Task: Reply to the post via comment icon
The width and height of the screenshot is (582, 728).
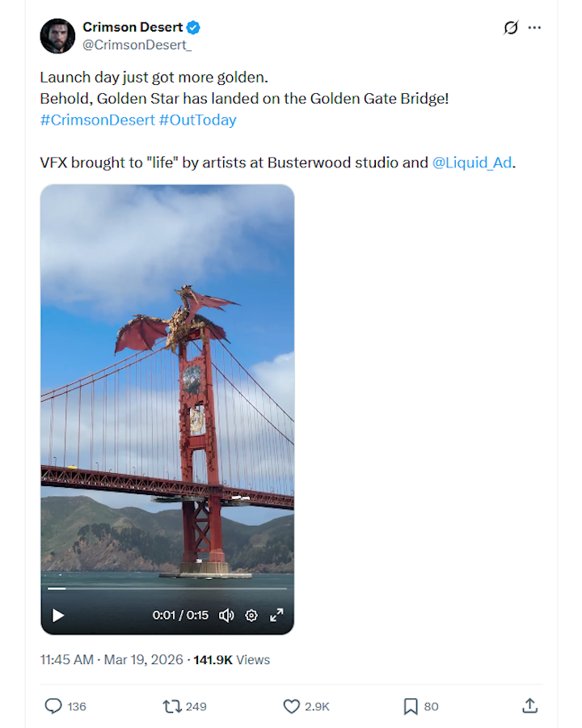Action: point(53,706)
